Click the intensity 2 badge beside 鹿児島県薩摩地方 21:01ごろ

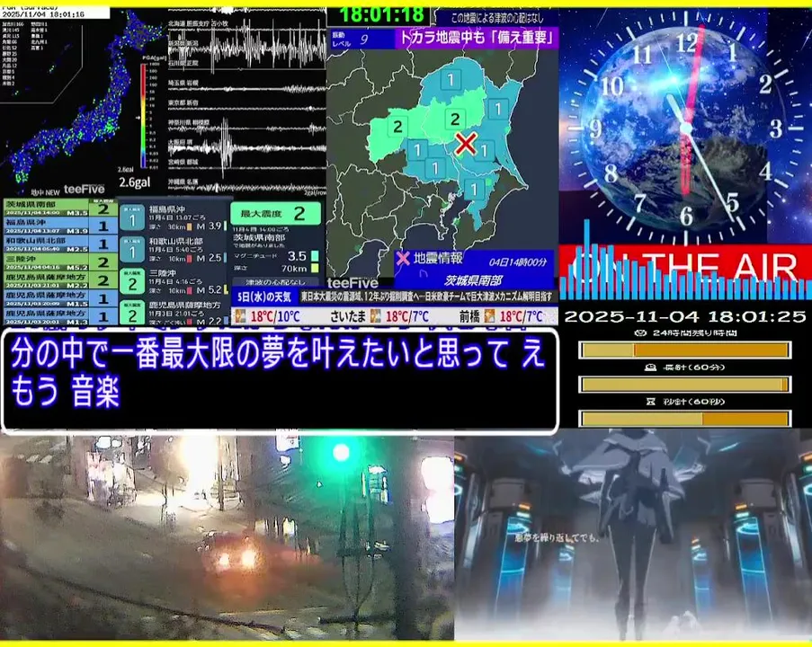coord(132,313)
